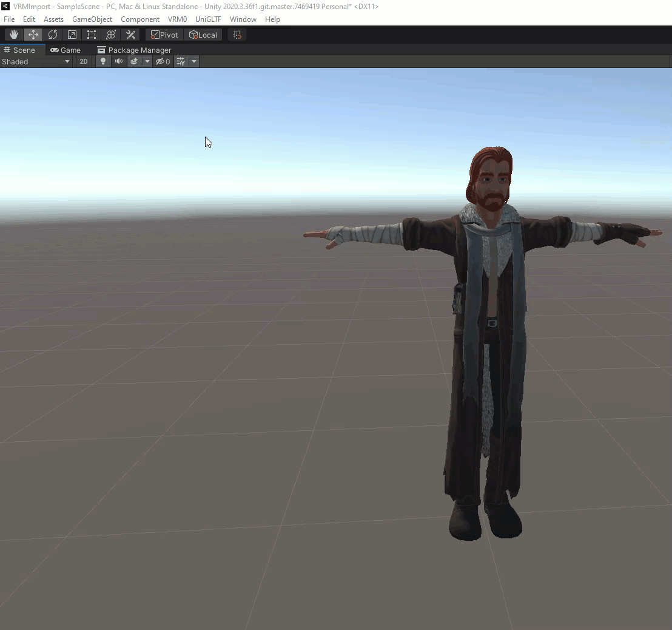Toggle skybox and effects rendering
The width and height of the screenshot is (672, 630).
tap(134, 61)
